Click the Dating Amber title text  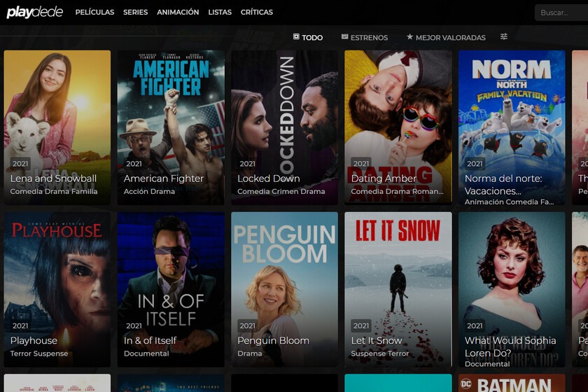click(384, 178)
